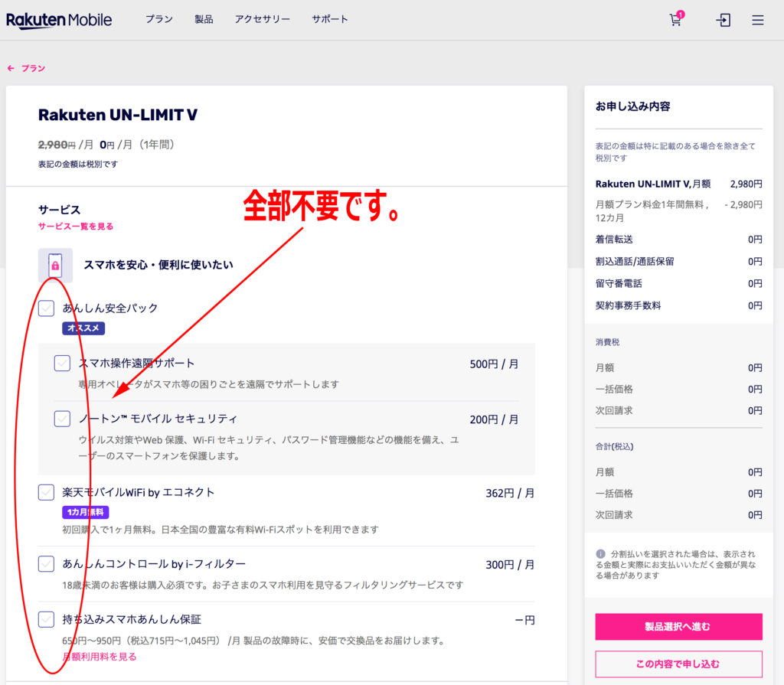Click the info icon about installment payments
784x685 pixels.
(600, 553)
